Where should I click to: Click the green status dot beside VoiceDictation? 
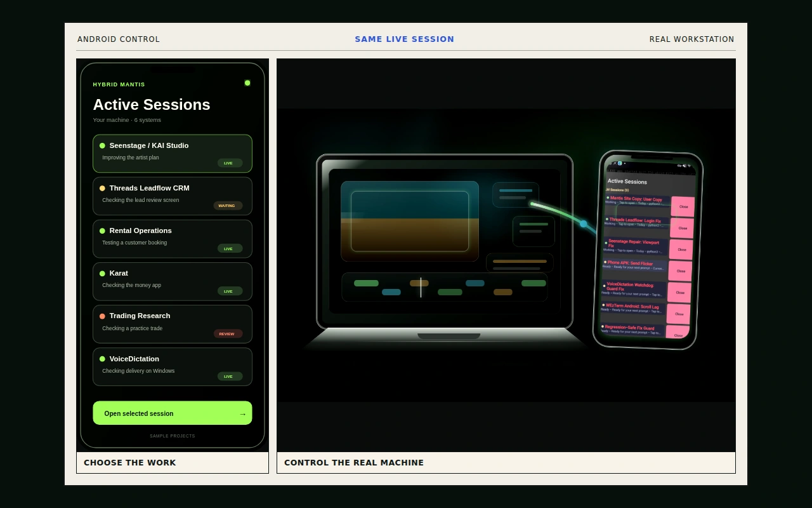102,359
